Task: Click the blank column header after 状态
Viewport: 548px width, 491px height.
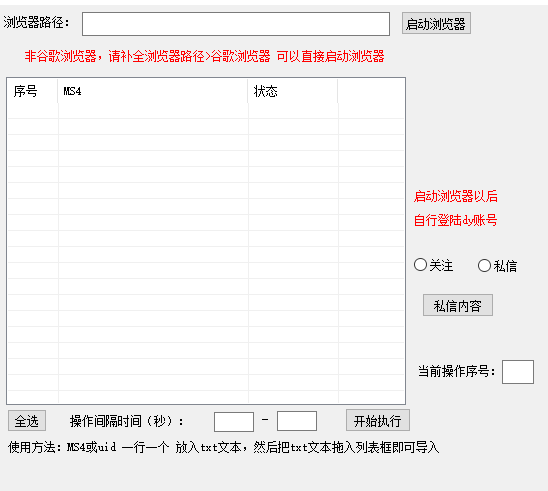Action: [371, 91]
